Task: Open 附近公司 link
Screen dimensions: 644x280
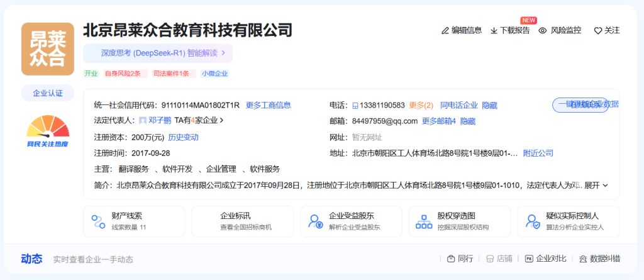Action: [x=538, y=153]
